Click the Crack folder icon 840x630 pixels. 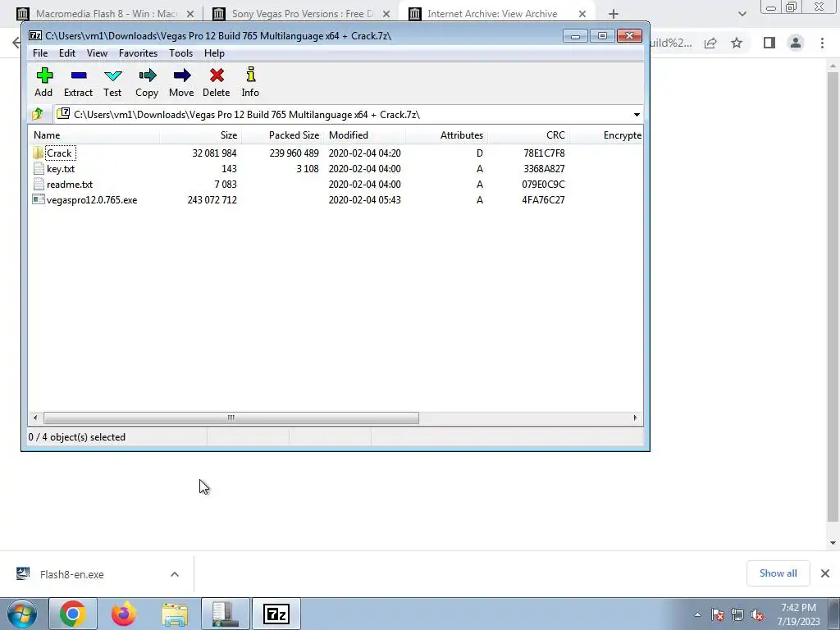(x=38, y=153)
